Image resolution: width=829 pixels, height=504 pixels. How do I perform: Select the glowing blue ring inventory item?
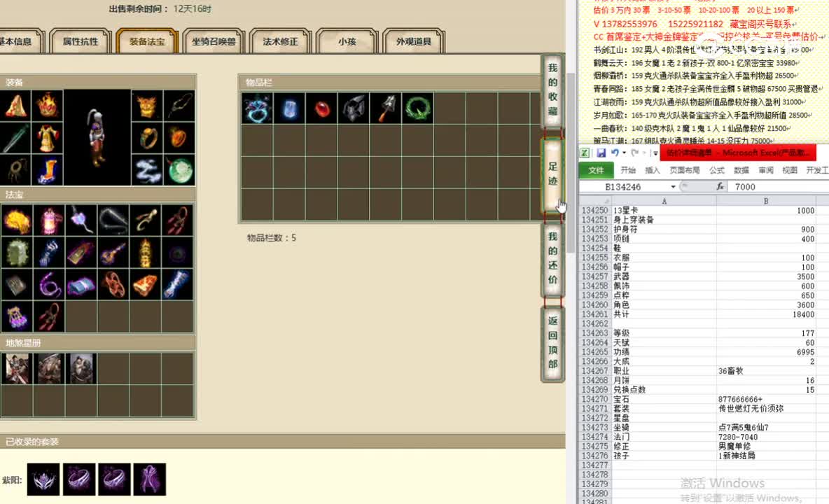pos(258,108)
